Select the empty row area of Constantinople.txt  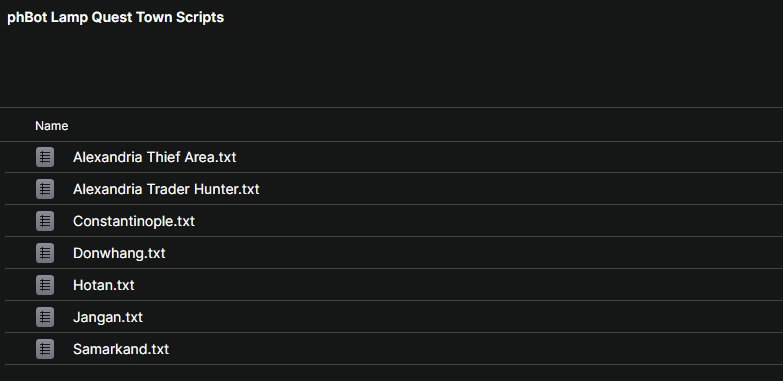[489, 221]
